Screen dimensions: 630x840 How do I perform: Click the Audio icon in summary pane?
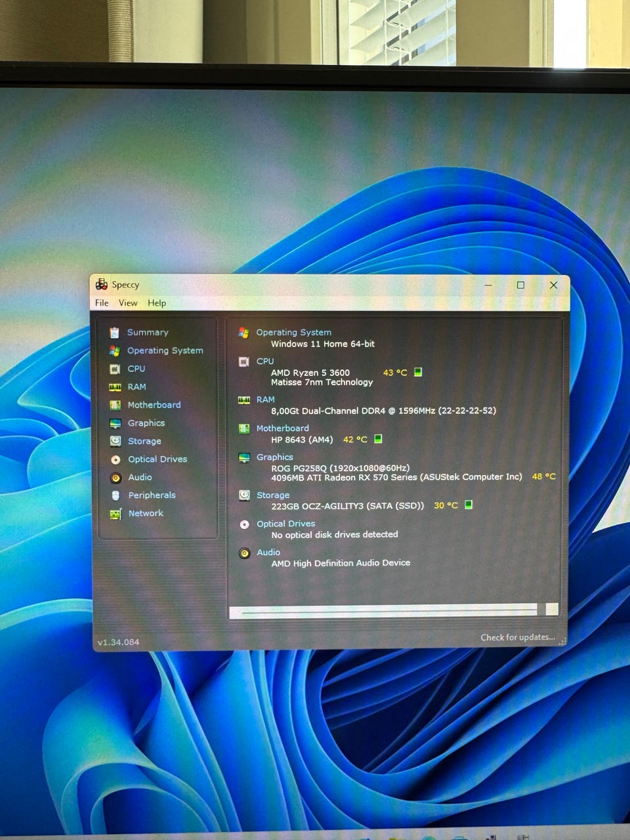(244, 553)
